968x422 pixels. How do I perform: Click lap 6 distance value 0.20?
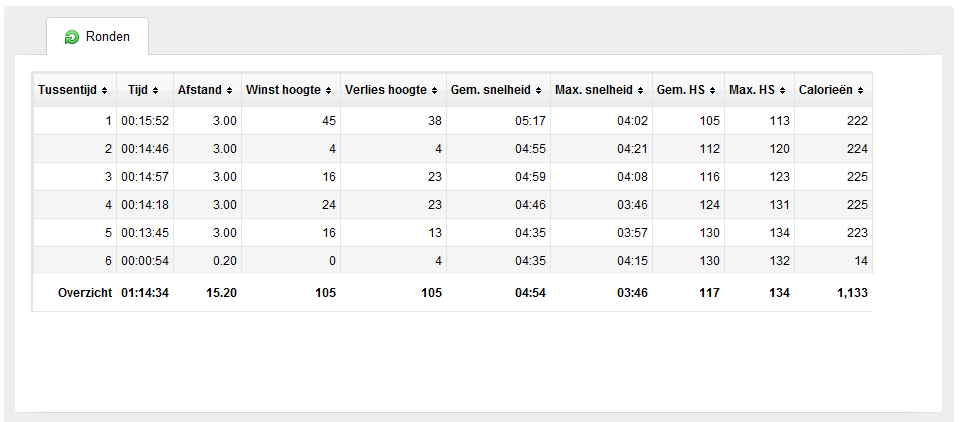[225, 261]
